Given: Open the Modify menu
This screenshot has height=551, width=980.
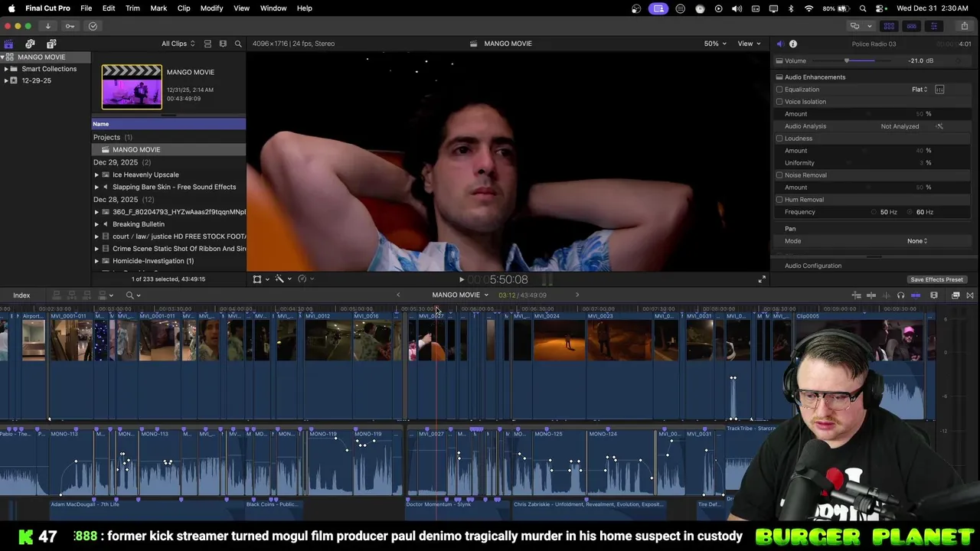Looking at the screenshot, I should (211, 8).
